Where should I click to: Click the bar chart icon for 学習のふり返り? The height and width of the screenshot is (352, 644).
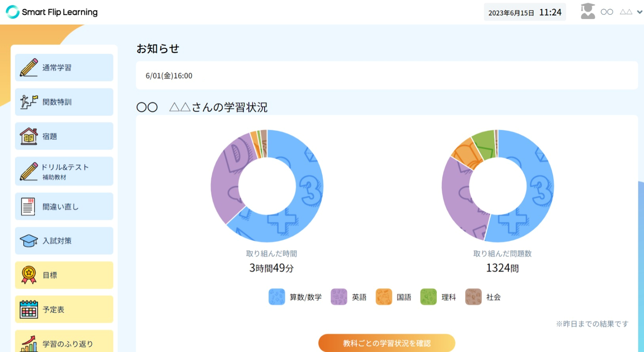point(29,343)
